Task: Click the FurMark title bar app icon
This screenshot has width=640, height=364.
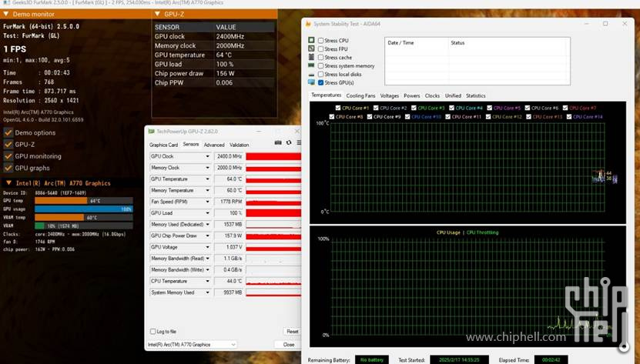Action: click(6, 2)
